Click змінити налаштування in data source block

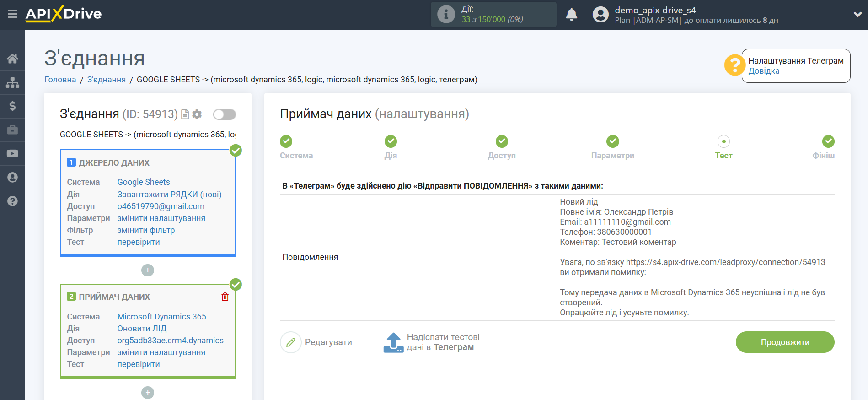click(161, 218)
